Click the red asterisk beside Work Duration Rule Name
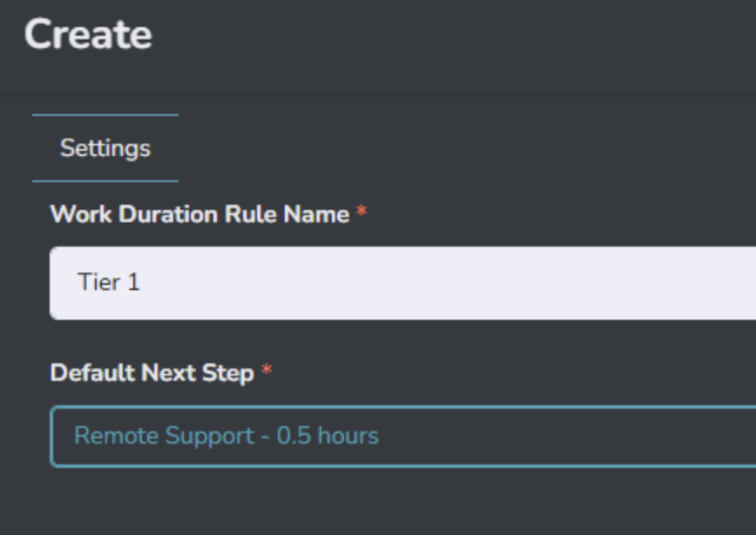Viewport: 756px width, 535px height. coord(361,213)
